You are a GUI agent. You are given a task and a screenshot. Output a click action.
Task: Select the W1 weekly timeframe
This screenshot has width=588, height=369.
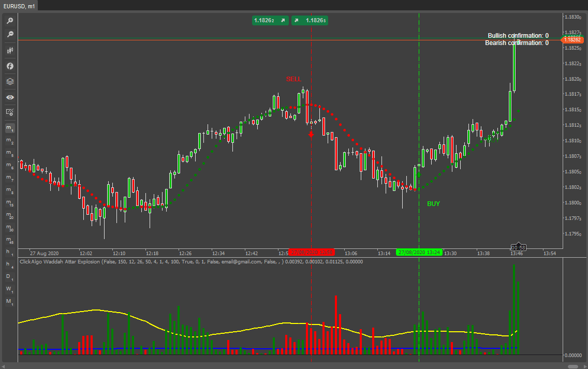click(x=9, y=290)
